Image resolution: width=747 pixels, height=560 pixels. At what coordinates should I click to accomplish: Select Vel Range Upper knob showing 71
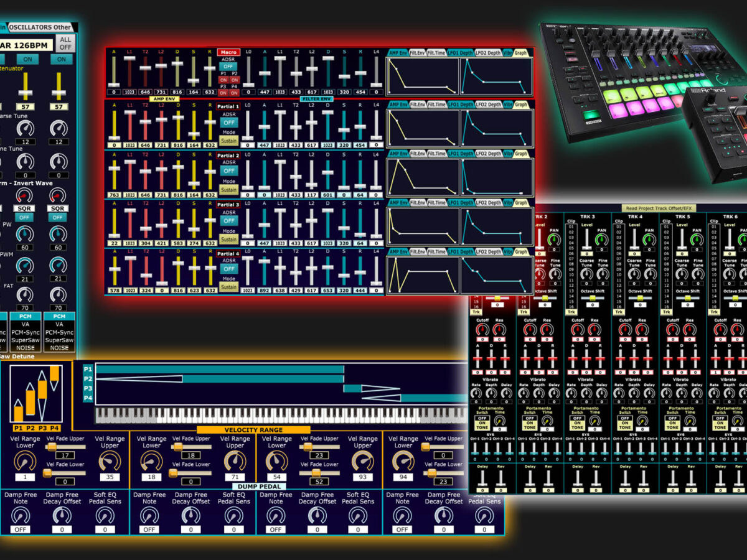click(x=234, y=461)
